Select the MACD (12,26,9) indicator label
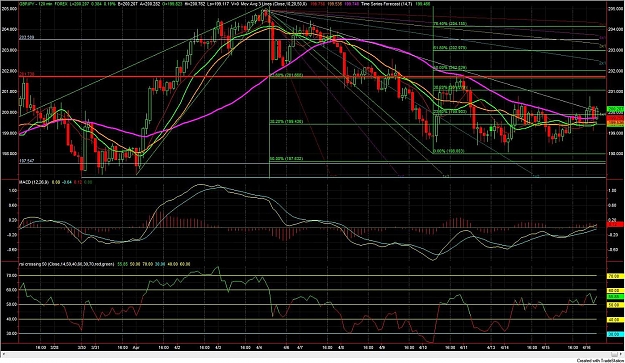Viewport: 625px width, 363px height. click(x=34, y=182)
